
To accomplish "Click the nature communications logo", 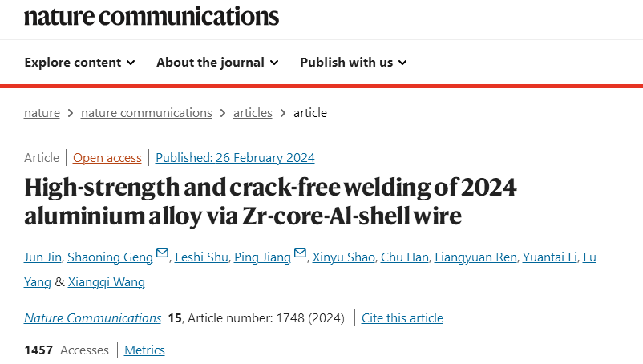I will (152, 15).
